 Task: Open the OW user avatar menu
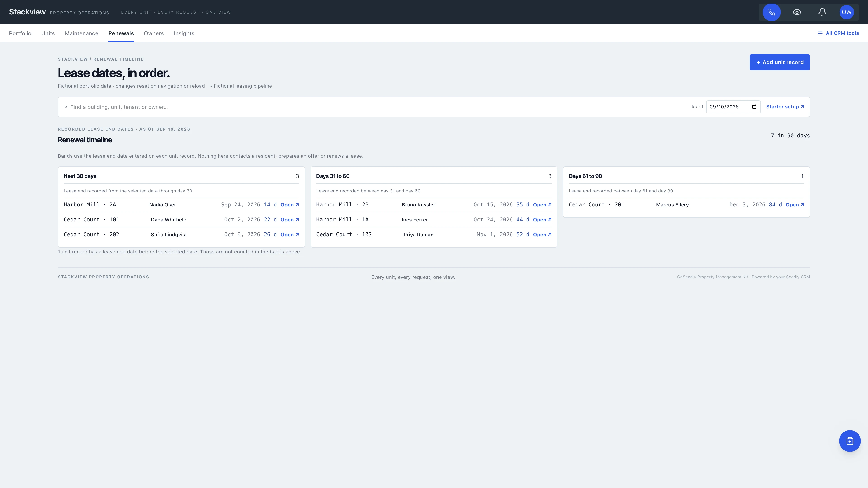tap(847, 12)
